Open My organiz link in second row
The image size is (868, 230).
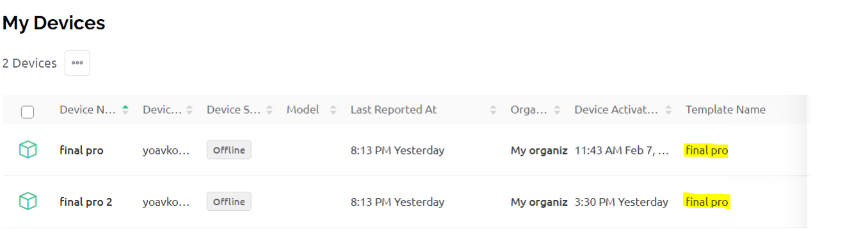click(539, 202)
